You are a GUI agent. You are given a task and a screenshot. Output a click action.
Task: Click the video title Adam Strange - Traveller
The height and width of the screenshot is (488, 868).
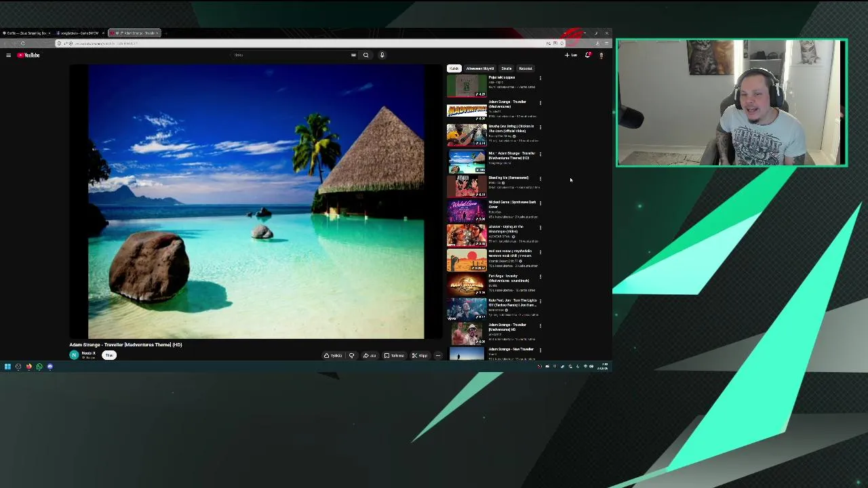point(125,344)
